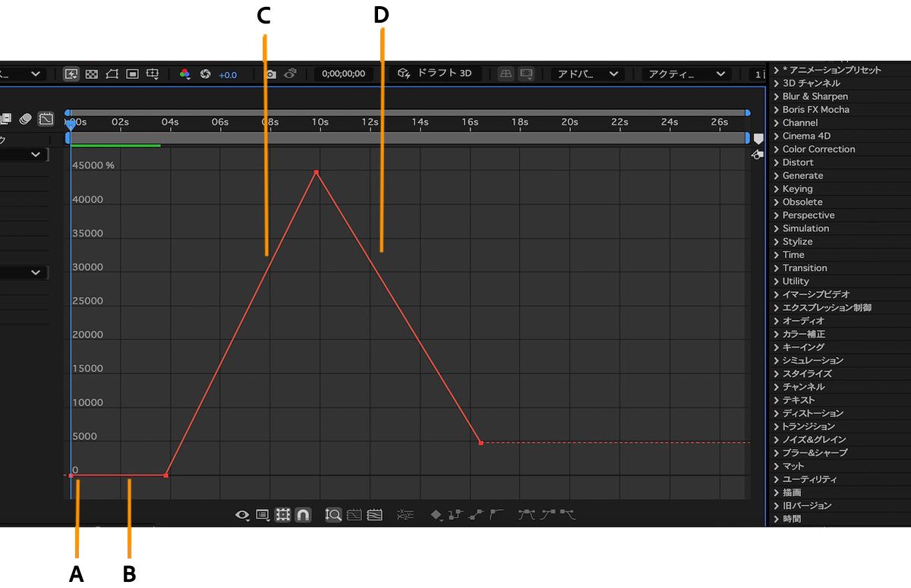Click the 0;00;00;00 timecode display
The width and height of the screenshot is (911, 588).
[344, 74]
